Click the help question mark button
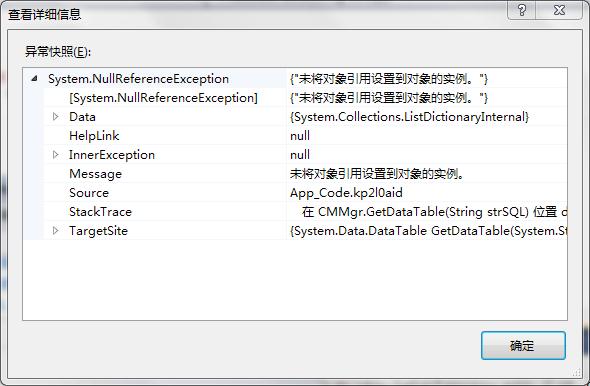 click(x=521, y=9)
